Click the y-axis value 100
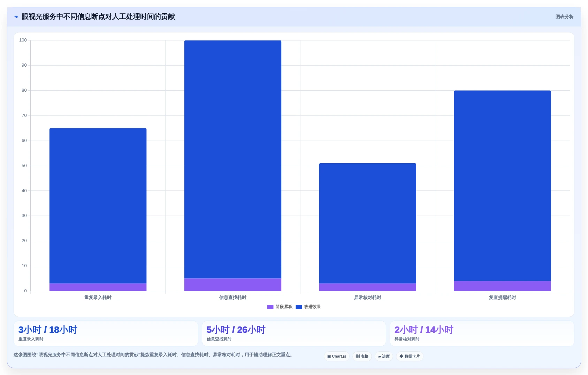This screenshot has height=375, width=588. tap(23, 40)
